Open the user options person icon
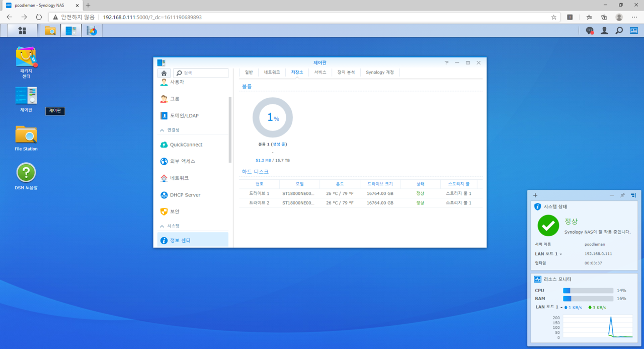The width and height of the screenshot is (644, 349). point(604,31)
